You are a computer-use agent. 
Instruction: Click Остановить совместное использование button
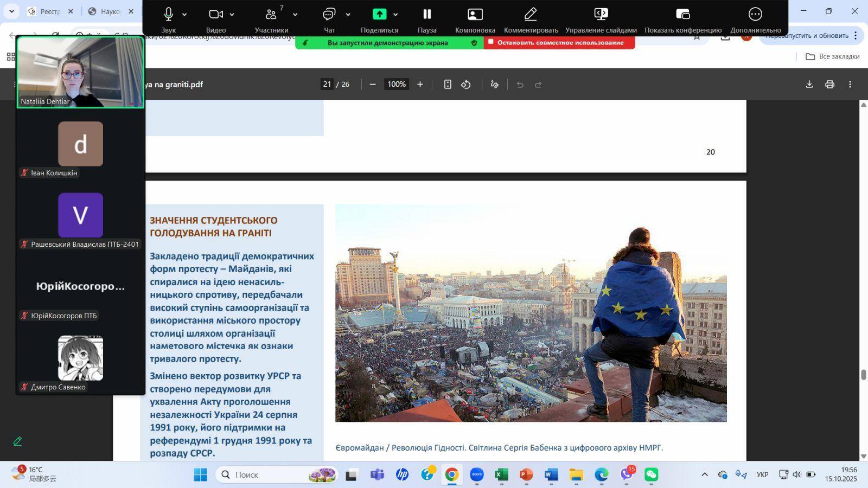tap(559, 43)
